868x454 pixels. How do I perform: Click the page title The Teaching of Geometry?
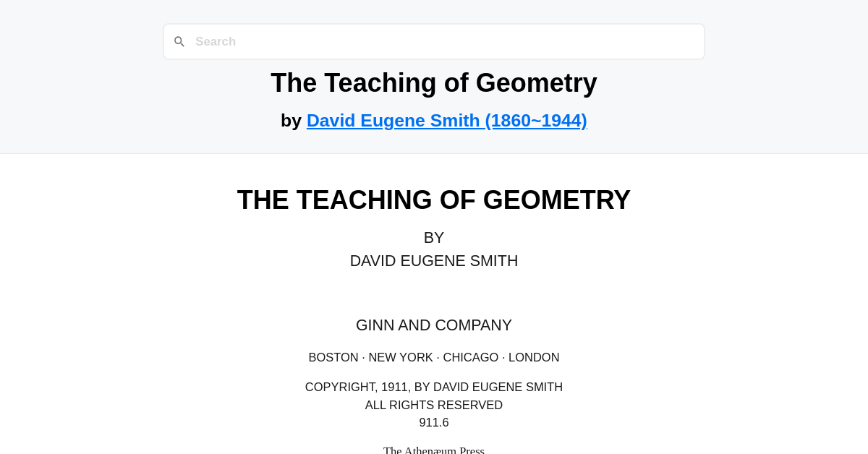click(x=434, y=82)
